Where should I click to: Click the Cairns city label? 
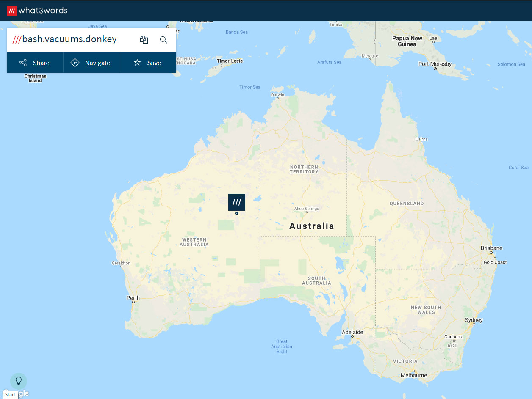click(421, 139)
